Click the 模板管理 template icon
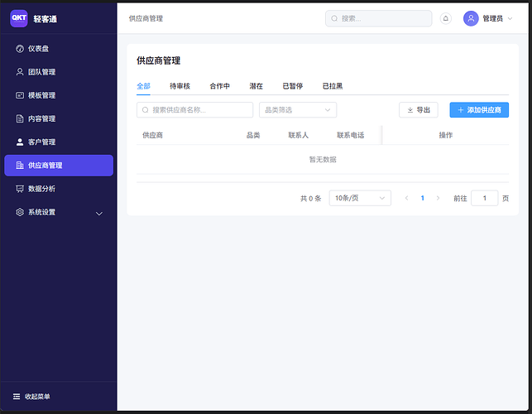This screenshot has height=414, width=532. point(20,95)
